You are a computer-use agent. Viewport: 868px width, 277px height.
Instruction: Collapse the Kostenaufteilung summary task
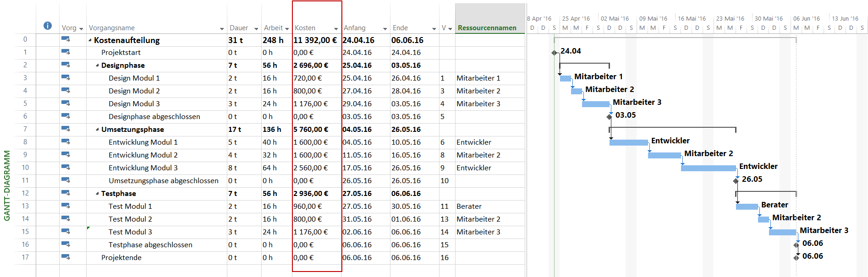(90, 40)
